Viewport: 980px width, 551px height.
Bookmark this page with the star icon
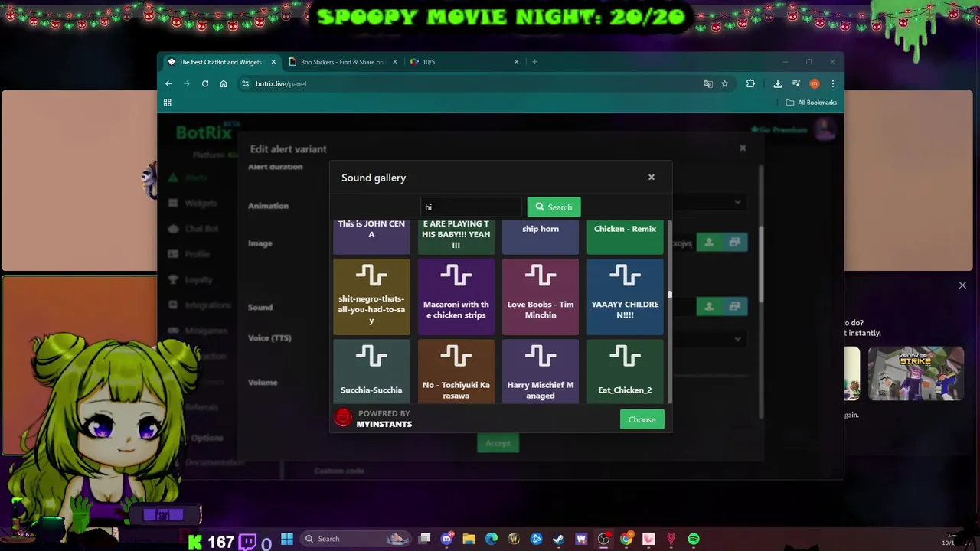(x=724, y=83)
